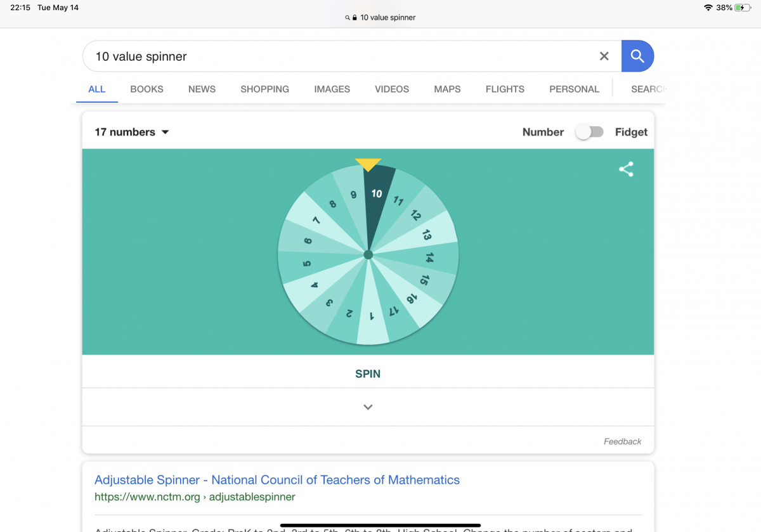This screenshot has height=532, width=761.
Task: Tap the lock icon in address bar
Action: pyautogui.click(x=355, y=18)
